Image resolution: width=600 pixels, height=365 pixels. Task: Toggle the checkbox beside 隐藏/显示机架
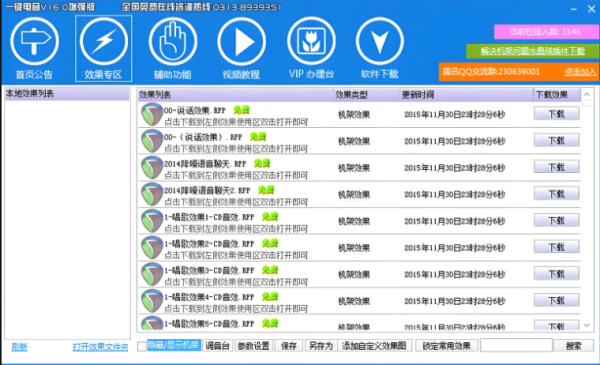coord(142,346)
